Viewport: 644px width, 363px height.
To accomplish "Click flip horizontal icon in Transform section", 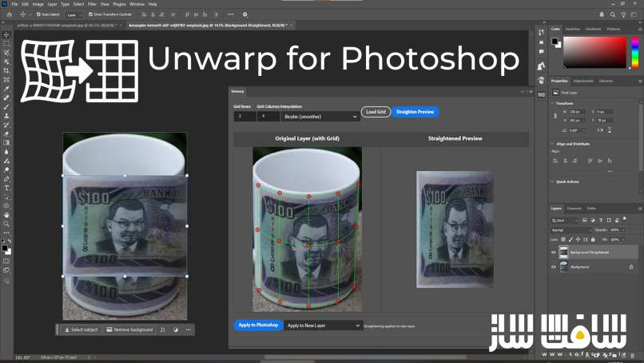I will click(600, 130).
